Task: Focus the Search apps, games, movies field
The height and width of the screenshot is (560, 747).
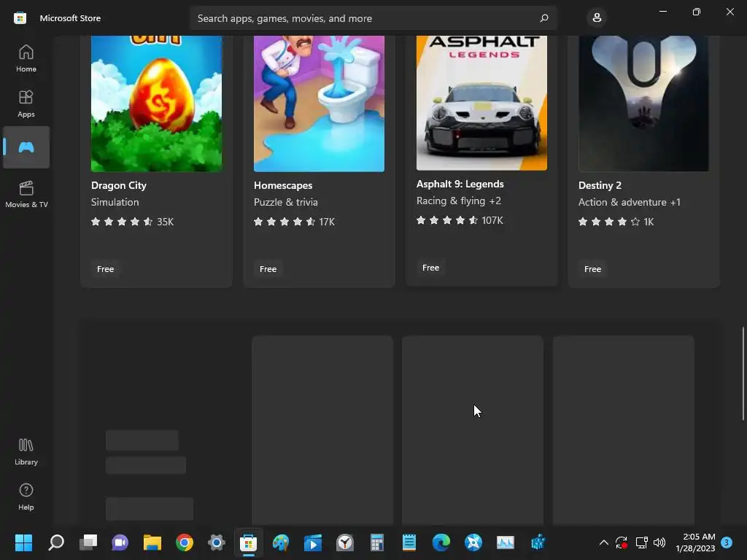Action: [x=373, y=18]
